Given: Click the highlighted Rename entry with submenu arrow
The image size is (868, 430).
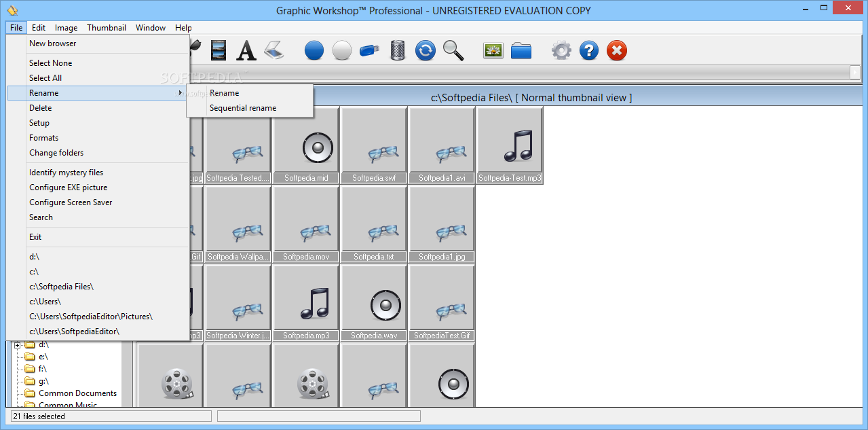Looking at the screenshot, I should (x=98, y=93).
